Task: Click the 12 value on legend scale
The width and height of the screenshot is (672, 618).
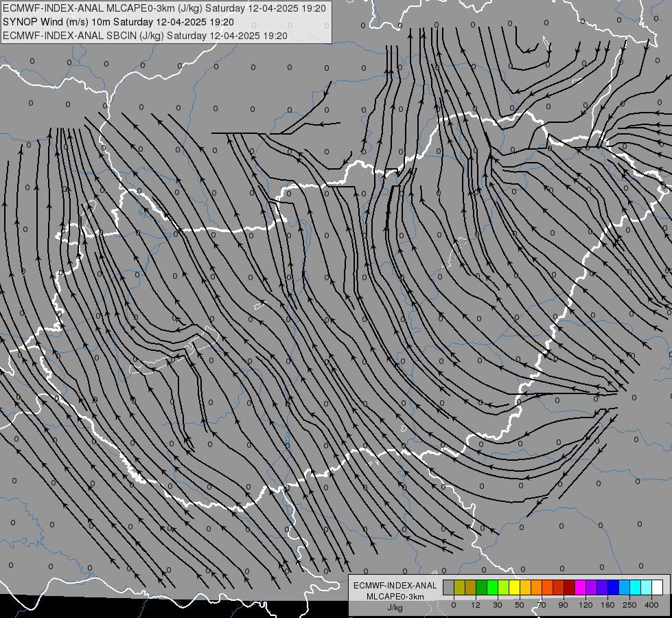Action: point(476,605)
